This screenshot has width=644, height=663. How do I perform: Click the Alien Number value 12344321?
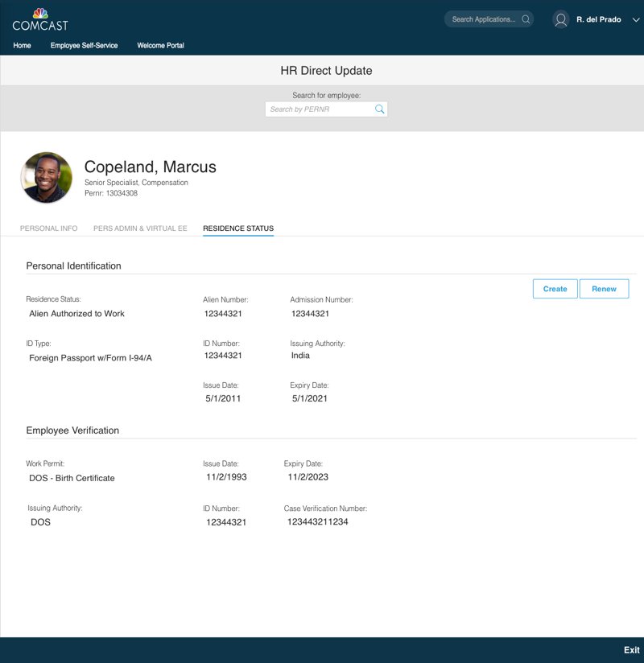coord(223,314)
